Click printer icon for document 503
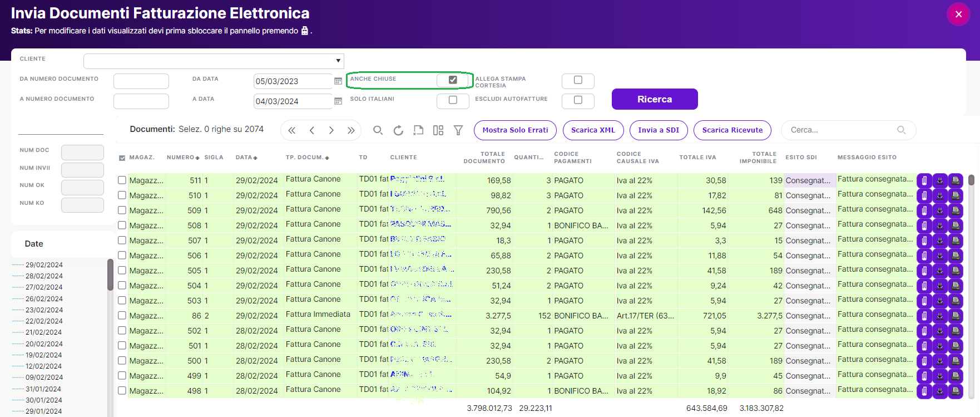The height and width of the screenshot is (417, 980). (956, 301)
